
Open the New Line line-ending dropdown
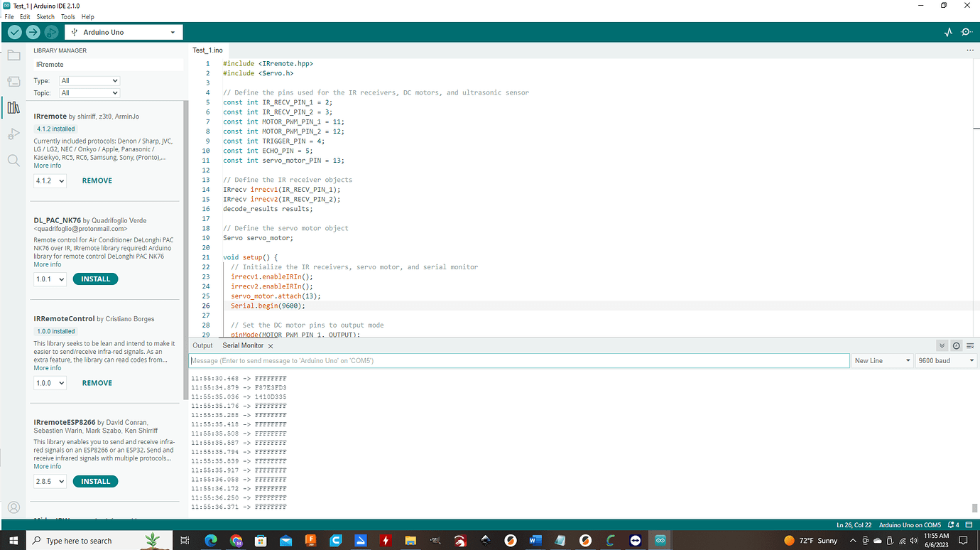[882, 360]
